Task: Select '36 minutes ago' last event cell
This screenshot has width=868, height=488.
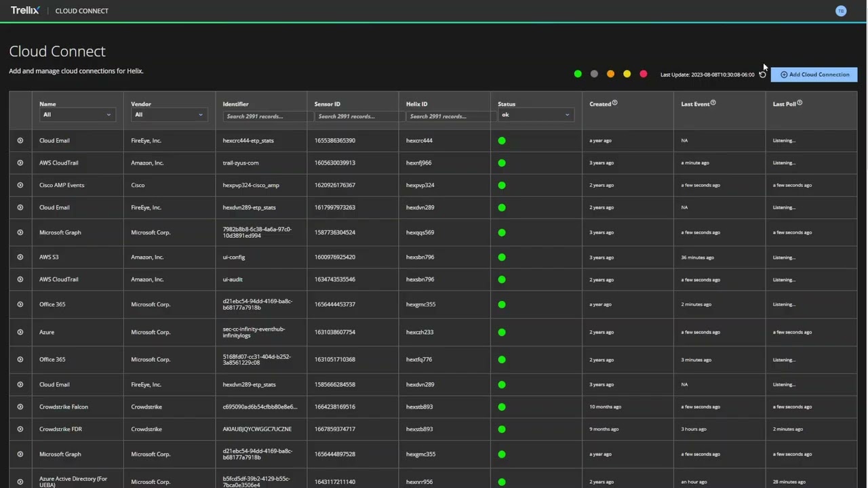Action: (x=698, y=258)
